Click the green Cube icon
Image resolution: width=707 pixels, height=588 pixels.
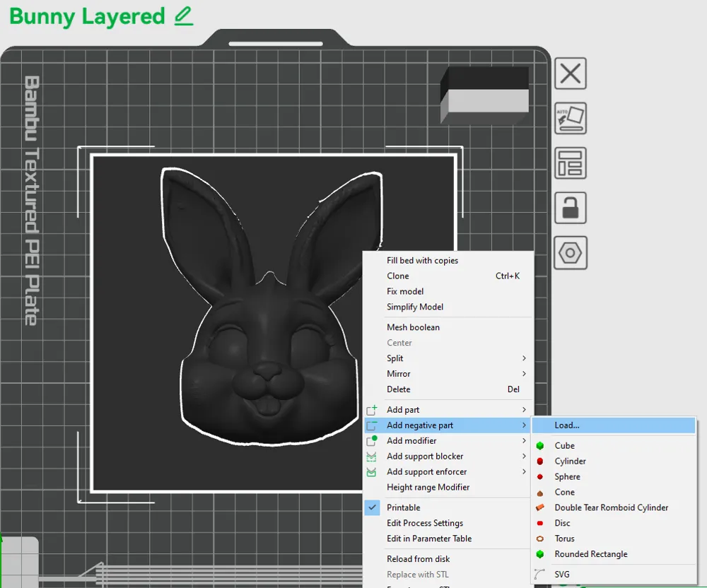coord(540,446)
